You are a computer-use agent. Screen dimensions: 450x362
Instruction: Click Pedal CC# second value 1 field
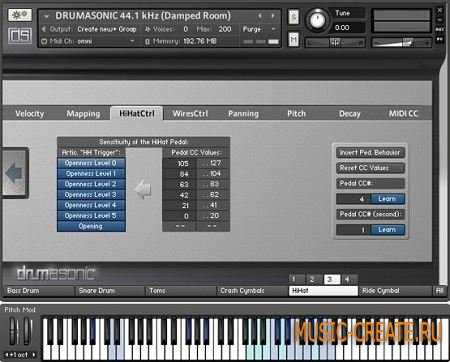(x=353, y=230)
